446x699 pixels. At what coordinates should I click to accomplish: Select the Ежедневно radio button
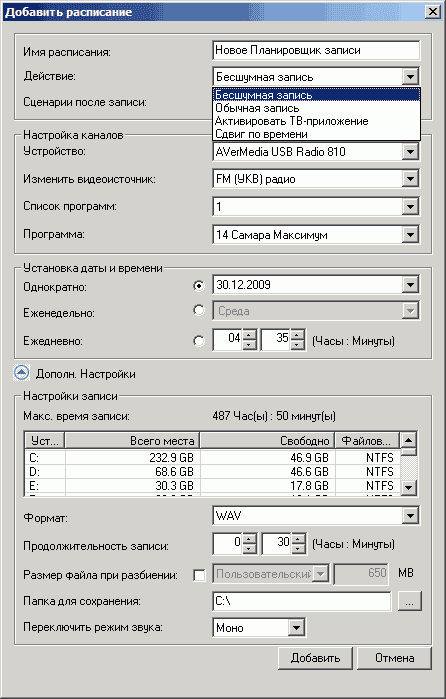[199, 341]
